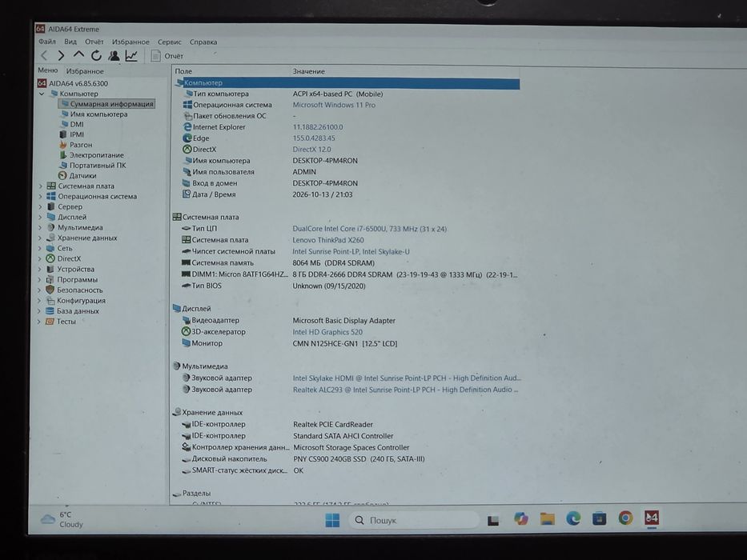Expand the Операционная система tree node
Image resolution: width=747 pixels, height=560 pixels.
[41, 196]
